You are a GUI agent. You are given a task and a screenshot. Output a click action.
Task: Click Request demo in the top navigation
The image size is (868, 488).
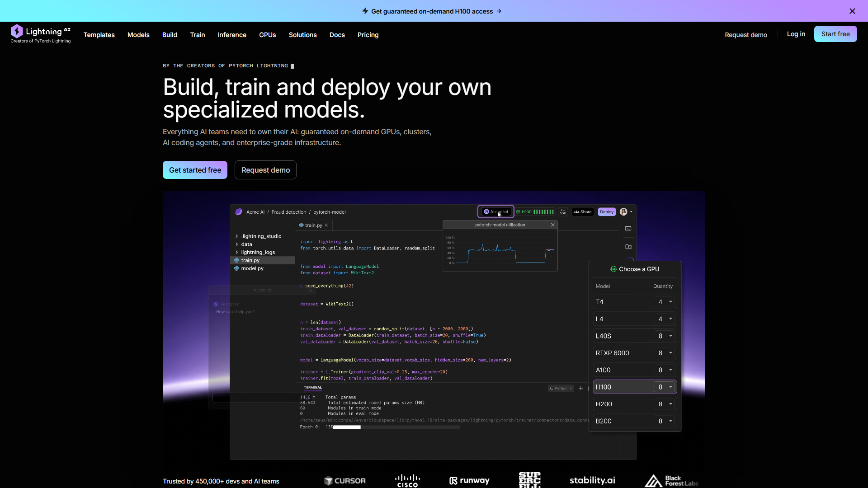(746, 35)
